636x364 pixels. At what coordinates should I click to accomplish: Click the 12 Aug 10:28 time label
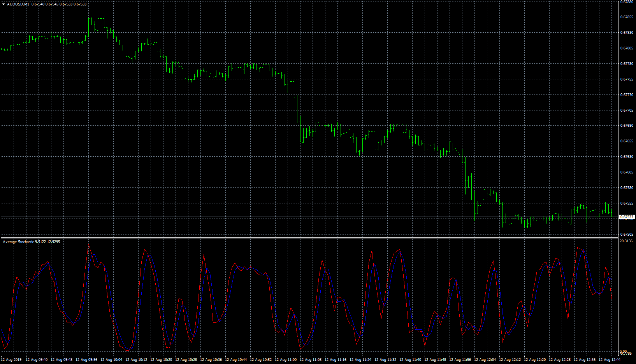(186, 360)
